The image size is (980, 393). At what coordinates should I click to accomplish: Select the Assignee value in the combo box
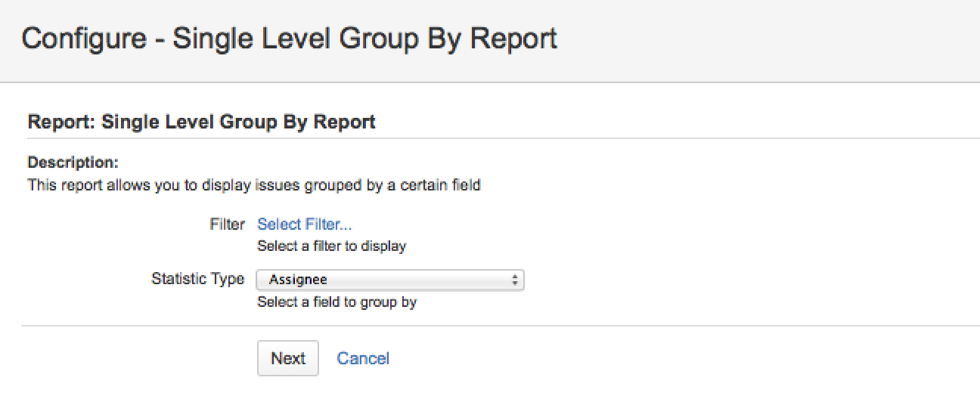pyautogui.click(x=298, y=280)
